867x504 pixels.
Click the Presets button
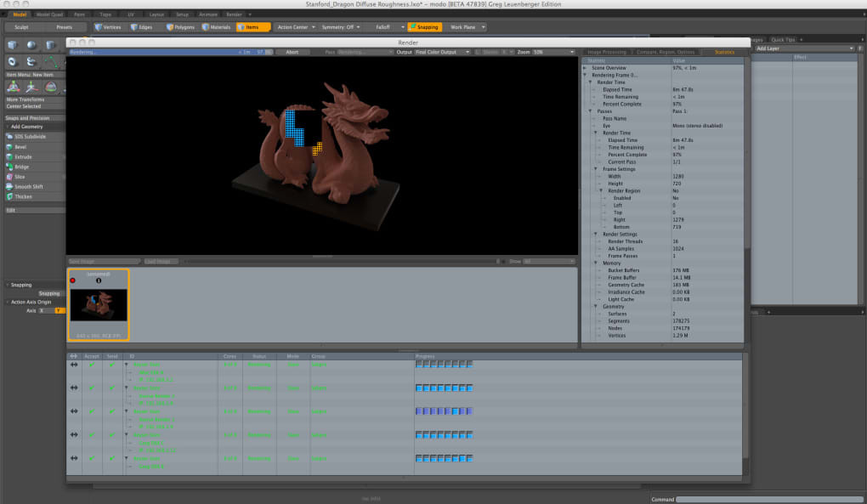pos(64,27)
